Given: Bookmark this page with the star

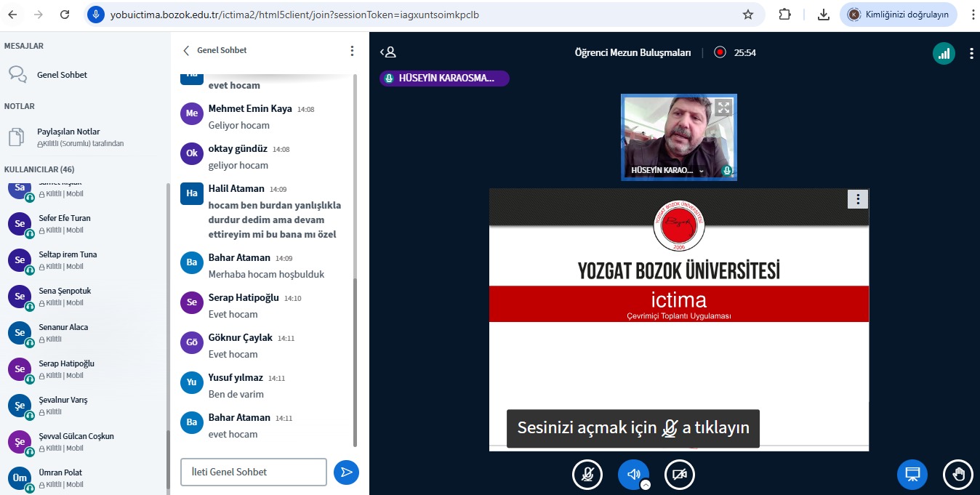Looking at the screenshot, I should [747, 15].
